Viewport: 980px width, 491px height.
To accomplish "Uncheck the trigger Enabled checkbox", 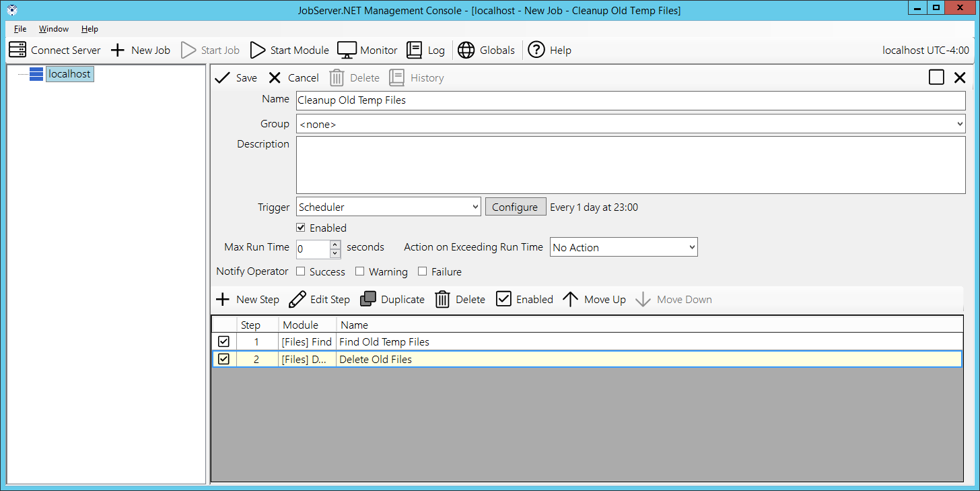I will click(x=301, y=228).
